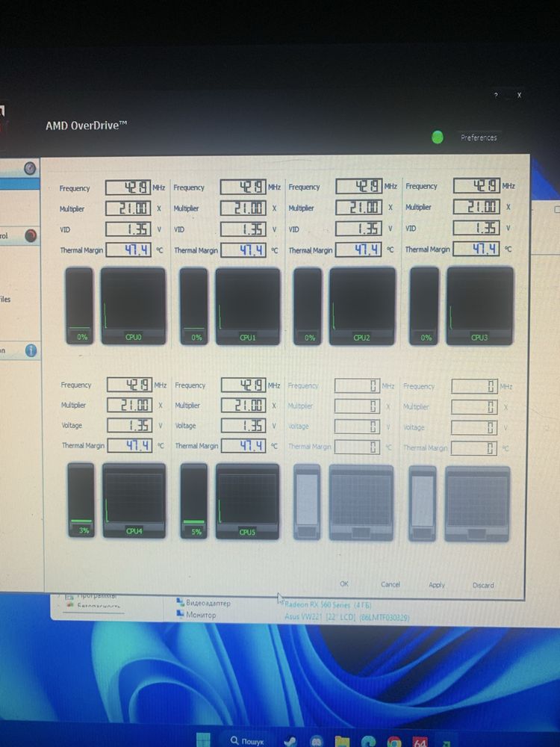The image size is (560, 747).
Task: Select the CPU0 usage graph
Action: 134,306
